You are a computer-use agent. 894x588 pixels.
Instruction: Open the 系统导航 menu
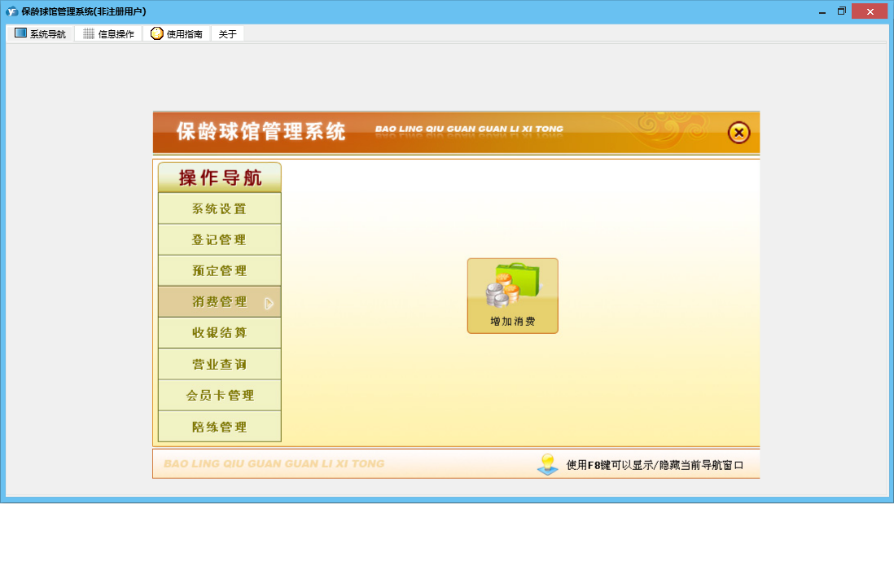[x=41, y=33]
